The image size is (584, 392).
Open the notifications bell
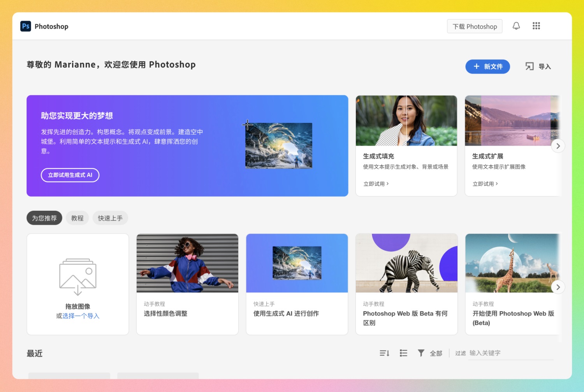tap(516, 26)
